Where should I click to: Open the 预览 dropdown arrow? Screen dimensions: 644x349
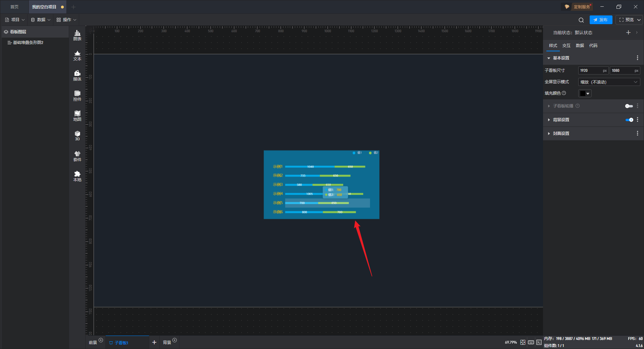point(639,20)
